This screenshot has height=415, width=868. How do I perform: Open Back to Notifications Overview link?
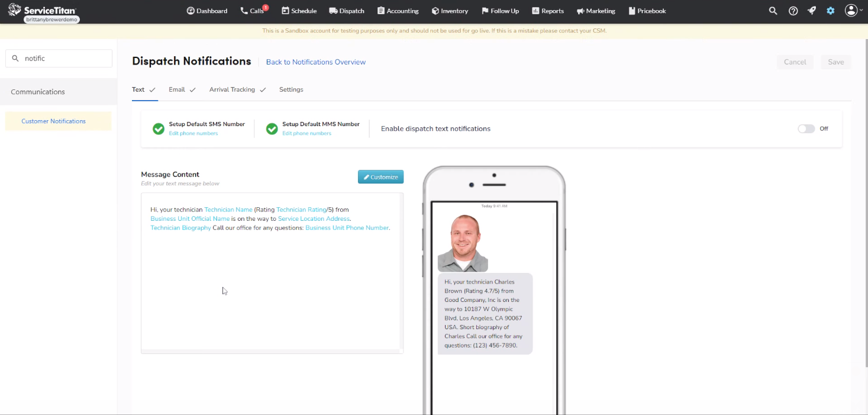click(x=315, y=62)
